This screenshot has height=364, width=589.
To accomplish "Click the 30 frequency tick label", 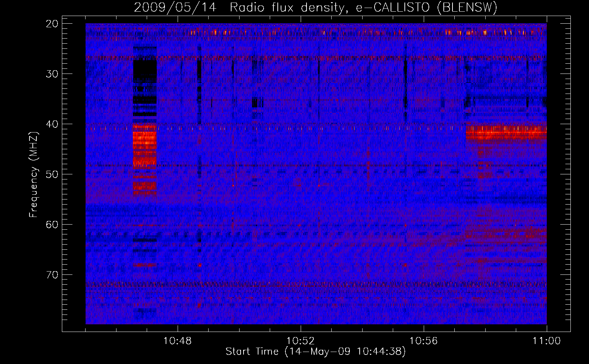I will 52,74.
